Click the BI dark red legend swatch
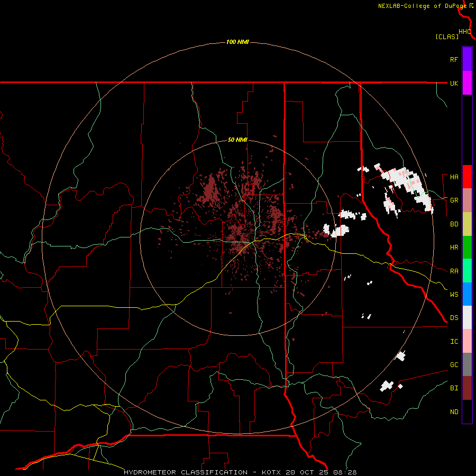Image resolution: width=476 pixels, height=476 pixels. [467, 388]
